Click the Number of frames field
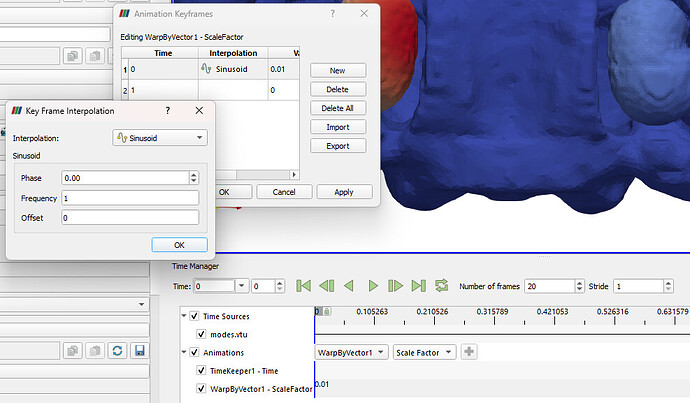The width and height of the screenshot is (690, 403). pyautogui.click(x=550, y=286)
